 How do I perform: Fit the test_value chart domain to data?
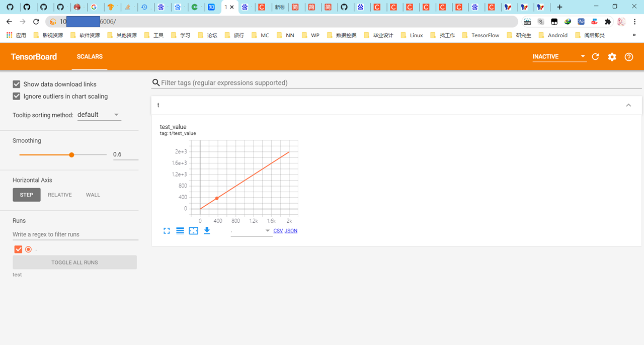(193, 230)
